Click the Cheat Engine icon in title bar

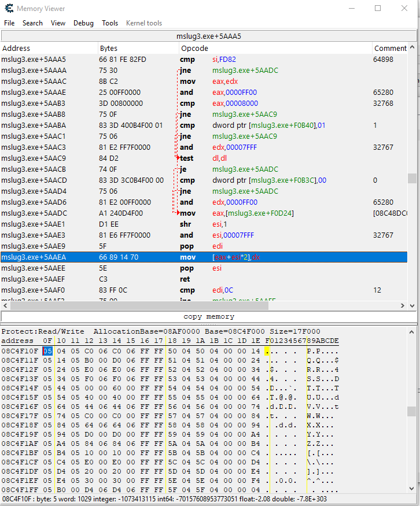coord(9,9)
